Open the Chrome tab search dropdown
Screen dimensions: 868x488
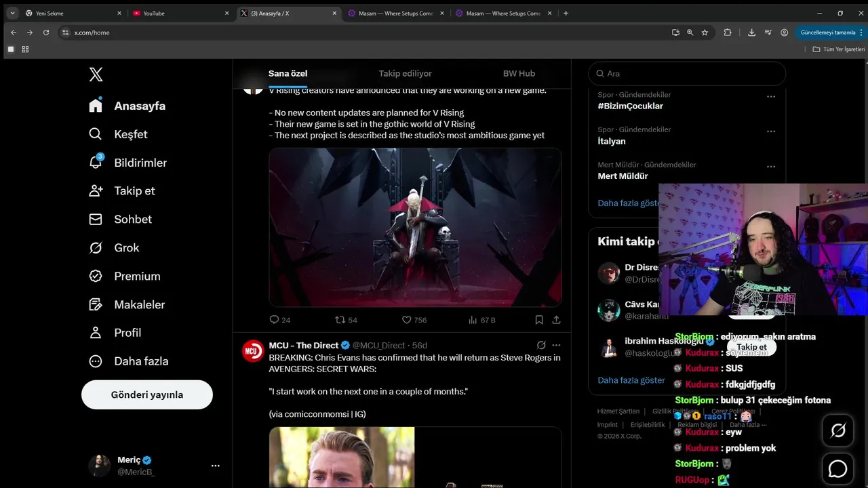tap(12, 13)
